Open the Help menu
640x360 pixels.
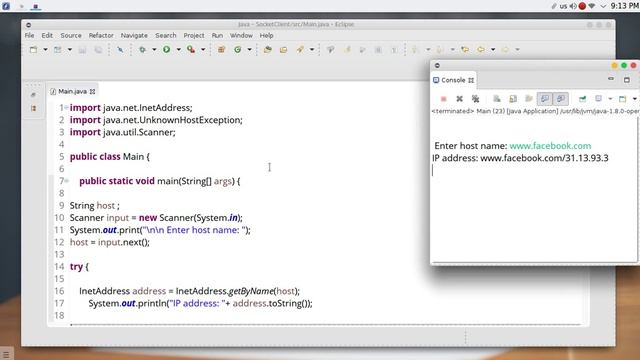coord(267,36)
